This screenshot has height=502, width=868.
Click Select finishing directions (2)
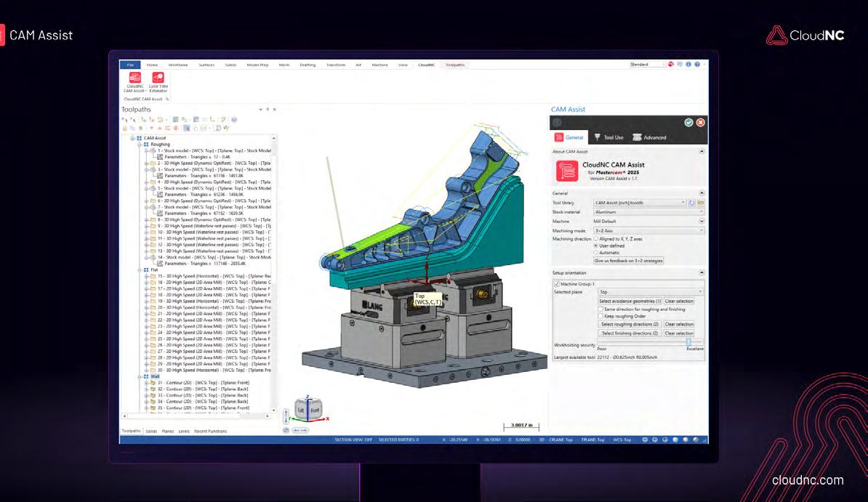pos(630,333)
